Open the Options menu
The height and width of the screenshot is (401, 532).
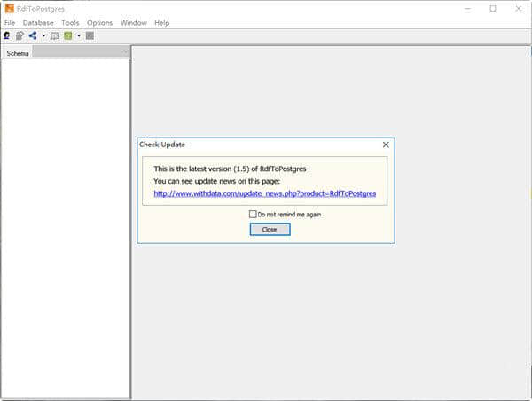pos(99,22)
